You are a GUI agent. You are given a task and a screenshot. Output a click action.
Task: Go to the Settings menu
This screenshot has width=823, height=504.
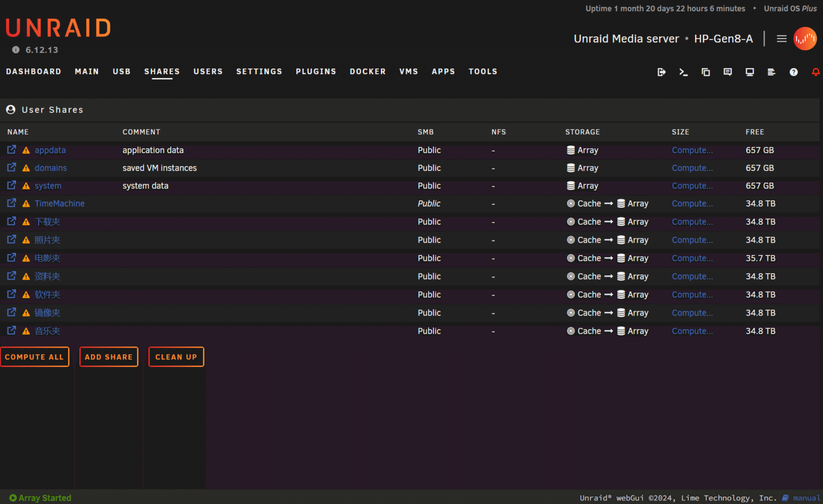tap(259, 71)
